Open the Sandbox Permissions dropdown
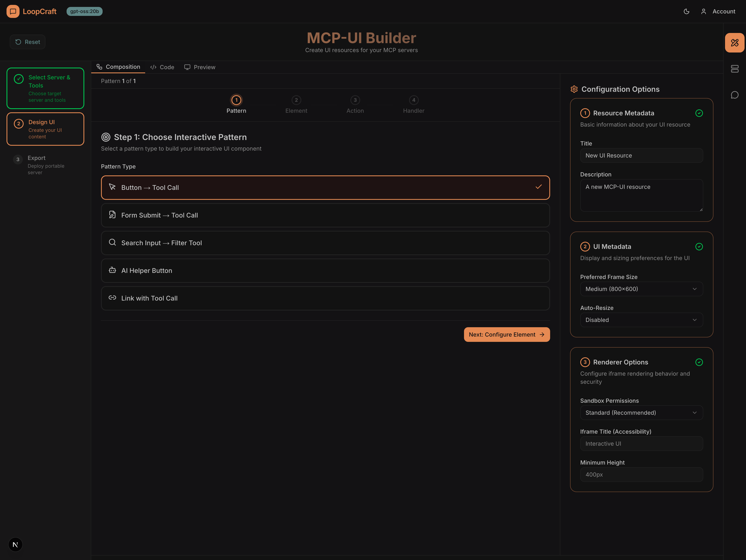 641,413
